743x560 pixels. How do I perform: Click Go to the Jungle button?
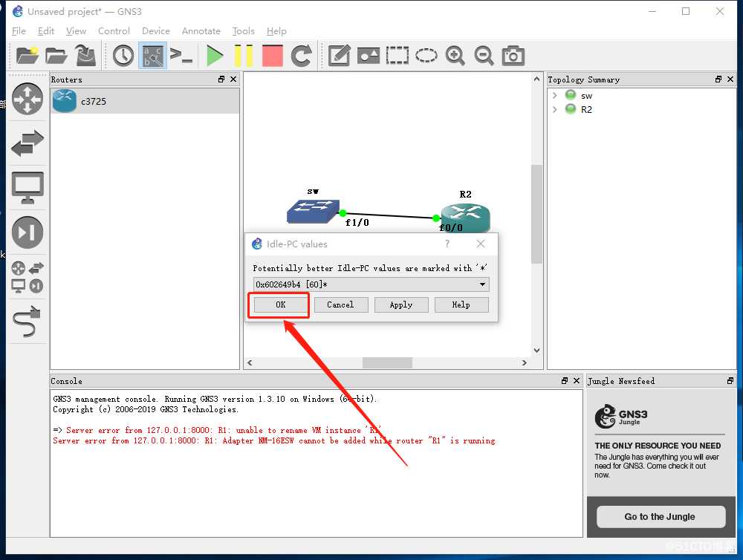(x=661, y=516)
